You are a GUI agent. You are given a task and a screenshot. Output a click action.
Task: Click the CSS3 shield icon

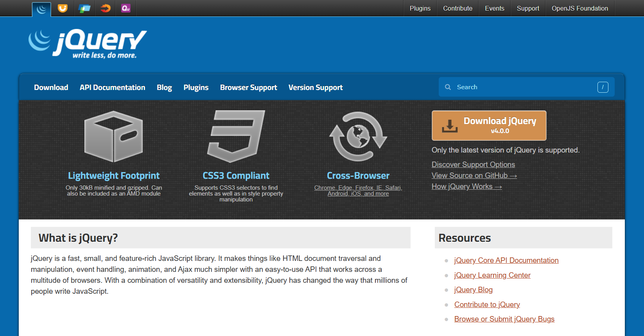click(x=236, y=136)
